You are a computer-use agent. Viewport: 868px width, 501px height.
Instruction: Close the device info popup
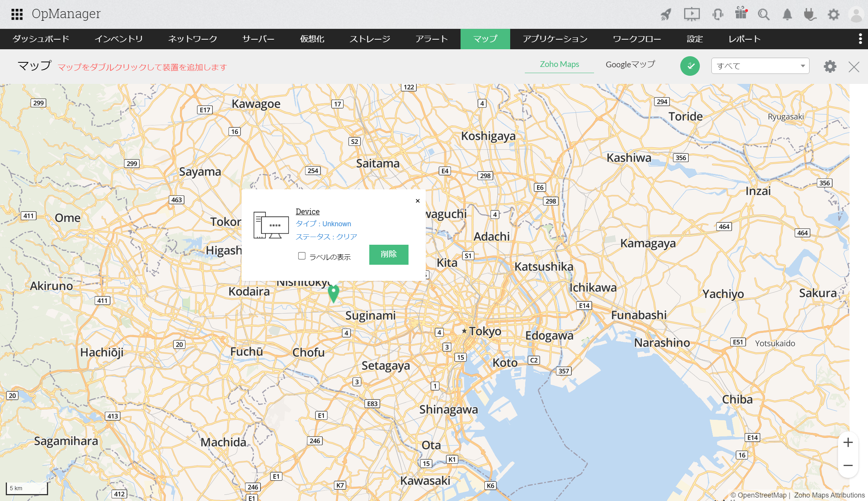point(417,201)
